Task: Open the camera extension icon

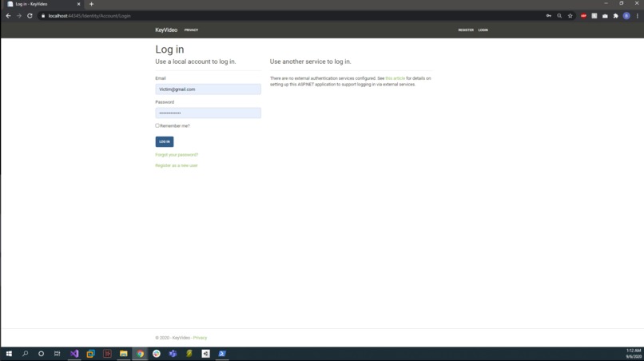Action: point(605,16)
